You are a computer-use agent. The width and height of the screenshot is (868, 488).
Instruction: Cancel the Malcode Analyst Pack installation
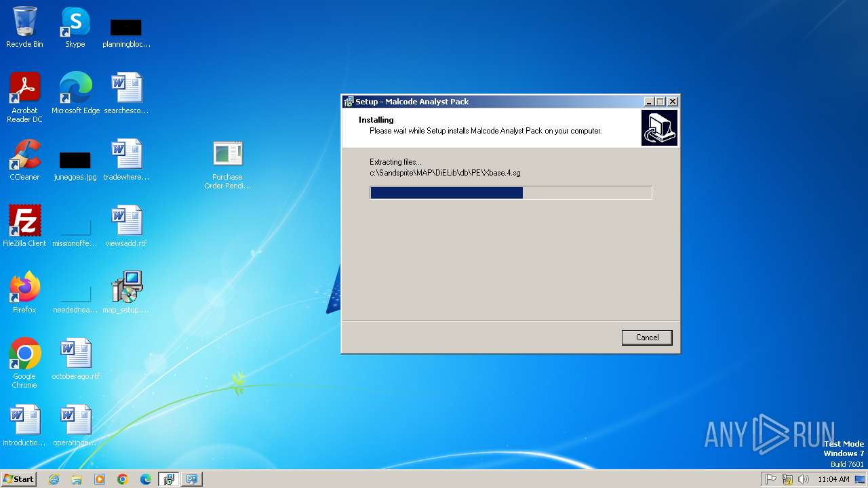click(647, 338)
